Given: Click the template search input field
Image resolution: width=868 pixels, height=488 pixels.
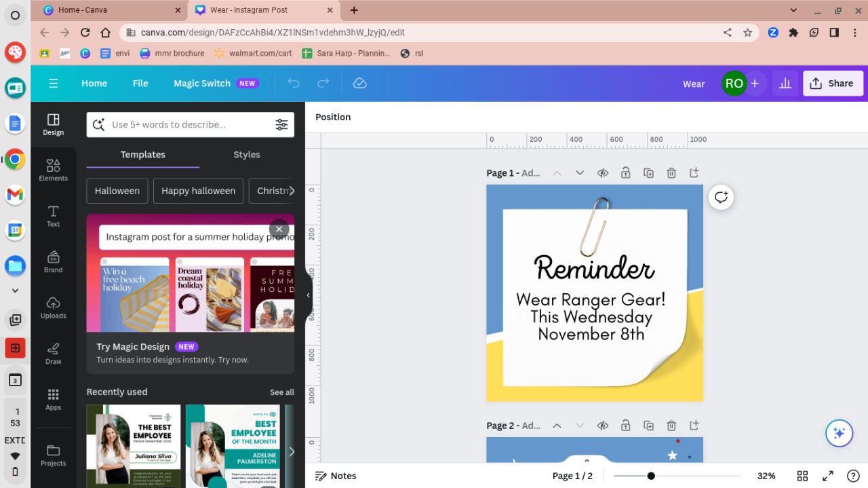Looking at the screenshot, I should (x=191, y=125).
